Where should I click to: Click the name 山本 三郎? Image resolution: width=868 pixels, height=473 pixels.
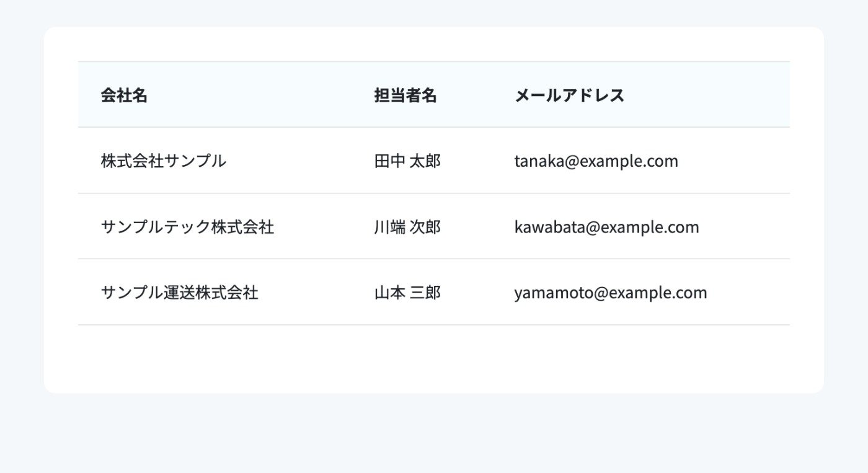coord(407,293)
